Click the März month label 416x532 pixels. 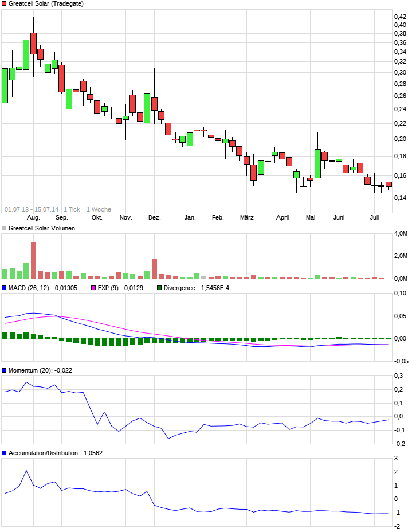[247, 217]
